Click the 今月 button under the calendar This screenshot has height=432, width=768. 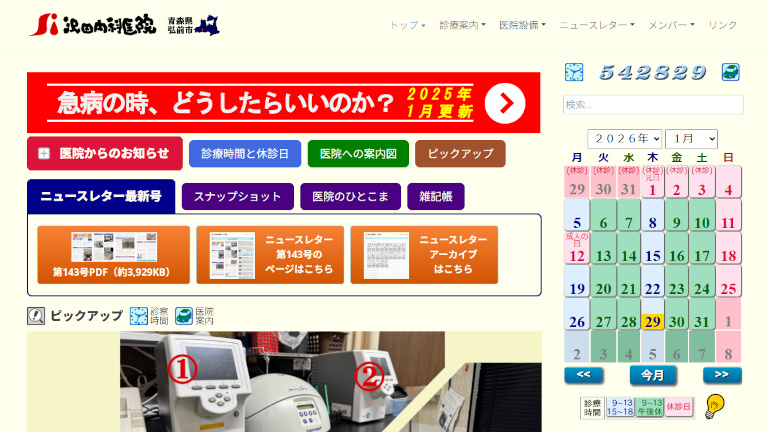(x=652, y=375)
